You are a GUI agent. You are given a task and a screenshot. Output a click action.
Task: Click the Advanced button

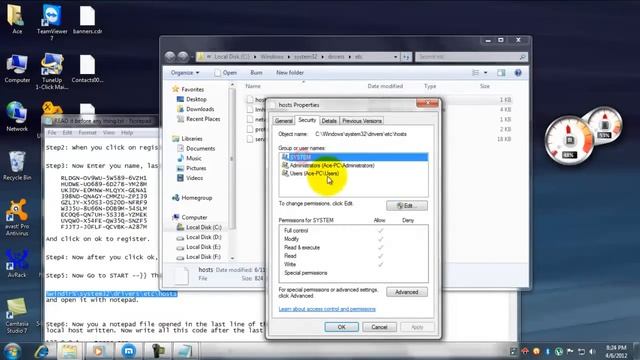coord(407,292)
